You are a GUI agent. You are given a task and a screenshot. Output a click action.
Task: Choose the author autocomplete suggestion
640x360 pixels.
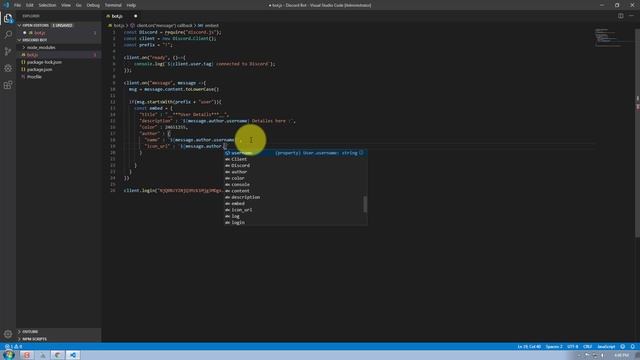click(x=295, y=172)
